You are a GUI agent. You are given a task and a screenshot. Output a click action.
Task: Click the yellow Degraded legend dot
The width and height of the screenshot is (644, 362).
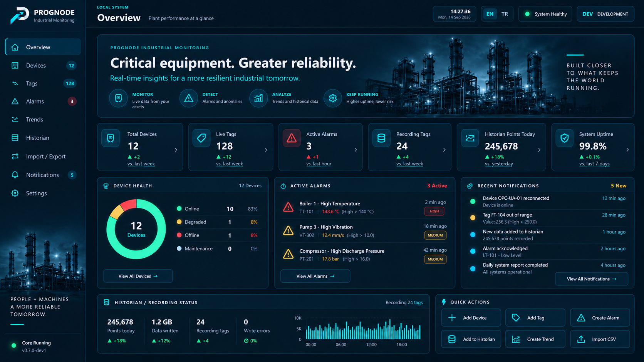[x=179, y=222]
